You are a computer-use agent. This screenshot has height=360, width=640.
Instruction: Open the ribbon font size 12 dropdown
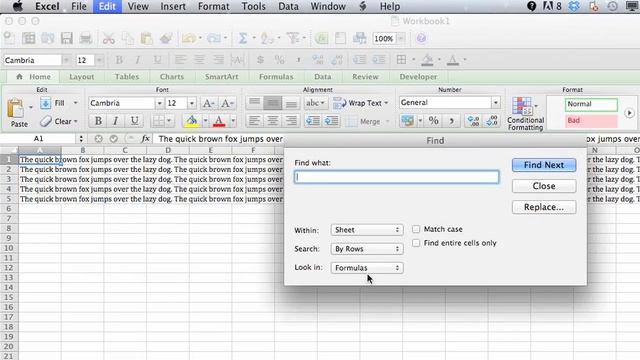[x=191, y=103]
